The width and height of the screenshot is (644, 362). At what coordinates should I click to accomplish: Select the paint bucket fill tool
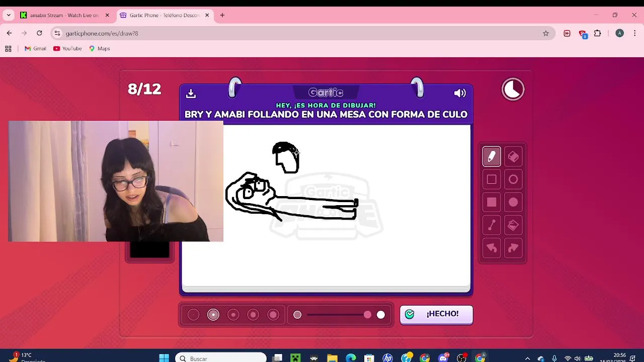coord(513,225)
